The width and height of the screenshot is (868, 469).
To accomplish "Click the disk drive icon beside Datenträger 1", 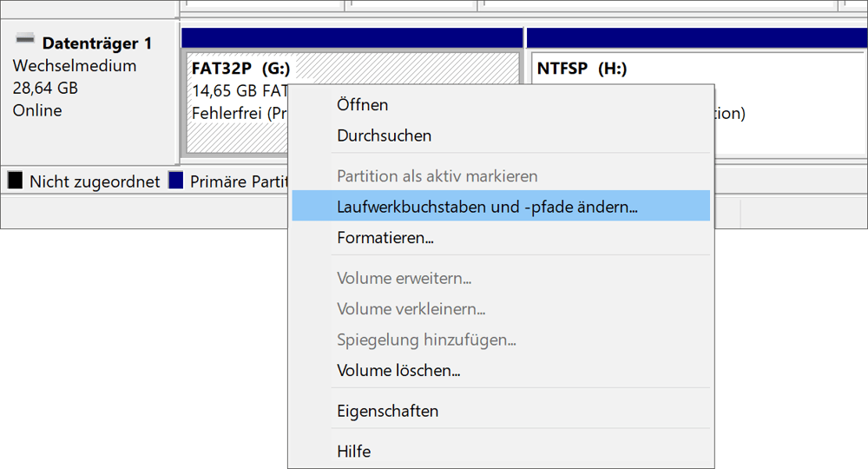I will [26, 40].
